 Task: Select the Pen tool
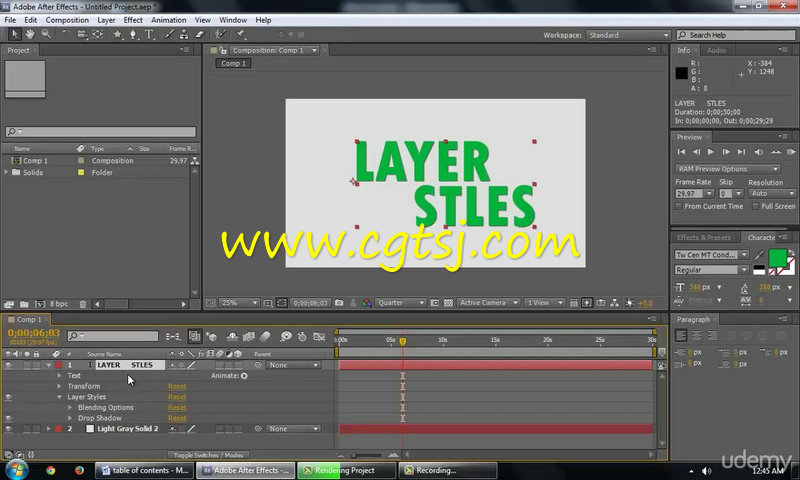click(x=133, y=34)
